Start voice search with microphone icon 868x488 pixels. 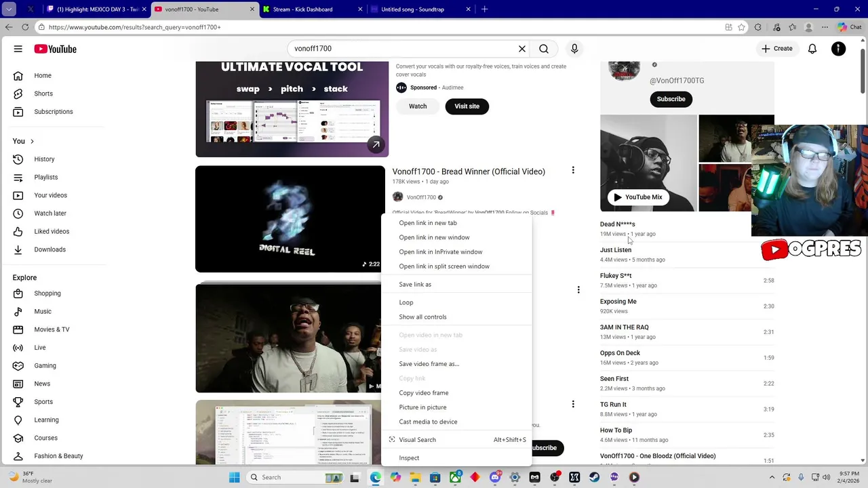click(574, 49)
